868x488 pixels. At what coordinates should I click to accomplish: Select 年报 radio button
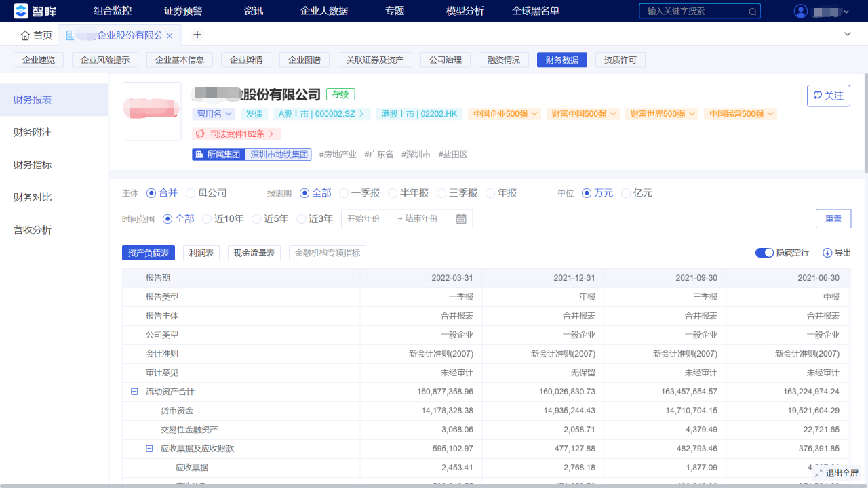tap(490, 193)
